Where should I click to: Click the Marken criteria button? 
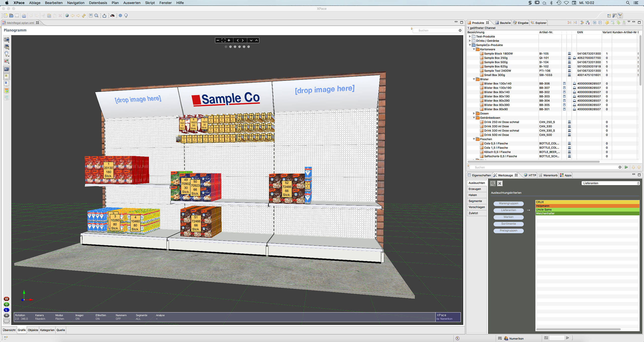pyautogui.click(x=508, y=217)
